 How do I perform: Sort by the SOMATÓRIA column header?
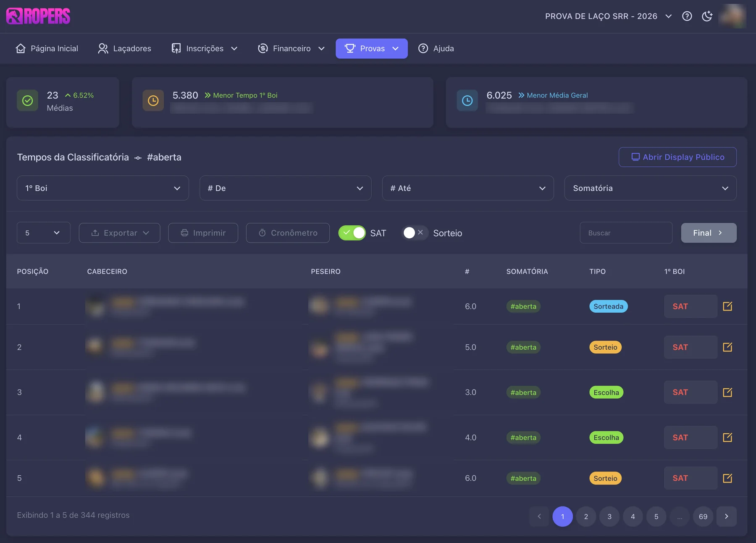[527, 271]
